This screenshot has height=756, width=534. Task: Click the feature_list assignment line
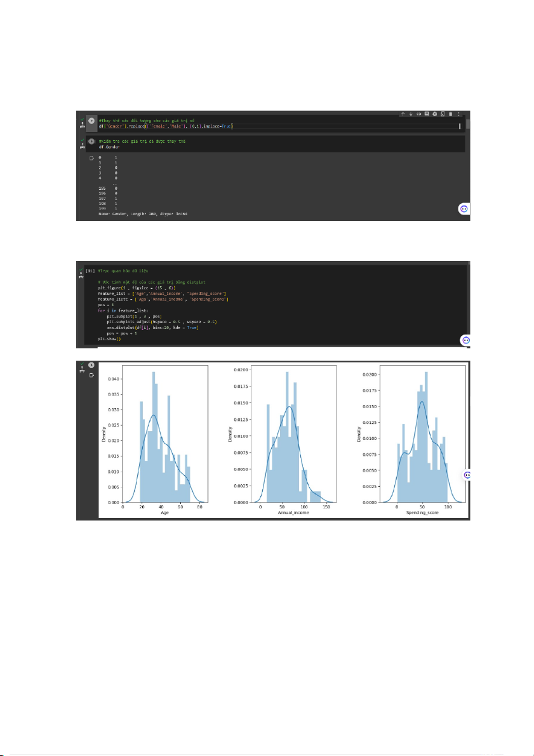click(162, 294)
